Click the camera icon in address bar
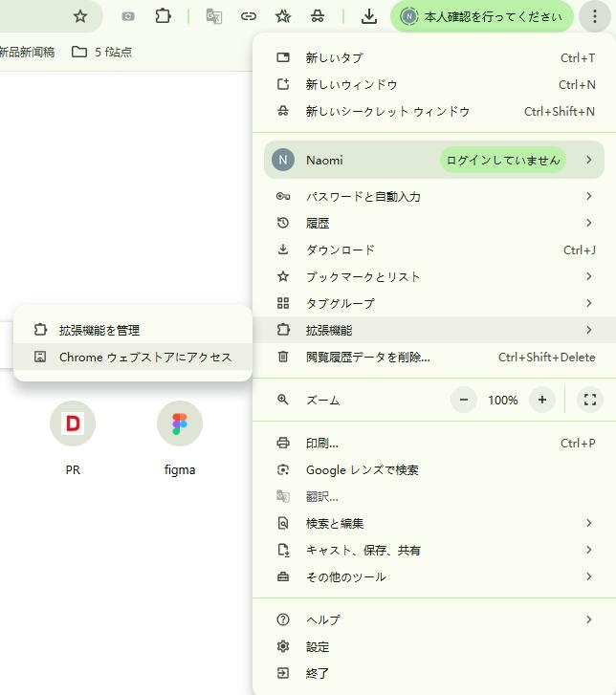616x695 pixels. click(x=128, y=16)
